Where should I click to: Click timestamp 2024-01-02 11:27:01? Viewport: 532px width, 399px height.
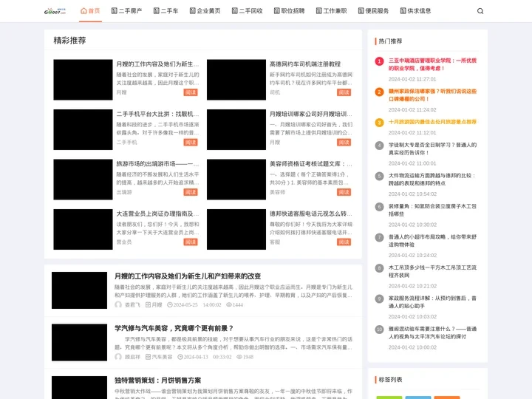pyautogui.click(x=412, y=79)
